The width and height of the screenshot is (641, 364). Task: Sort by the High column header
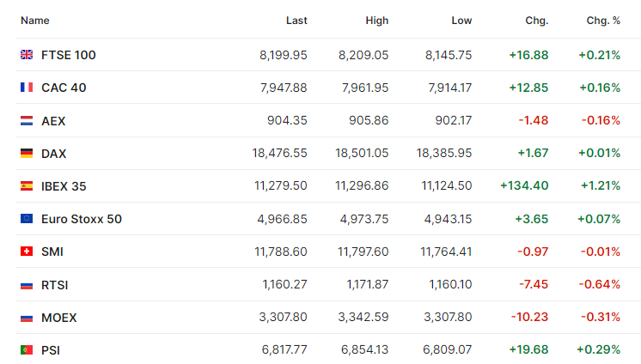tap(377, 21)
